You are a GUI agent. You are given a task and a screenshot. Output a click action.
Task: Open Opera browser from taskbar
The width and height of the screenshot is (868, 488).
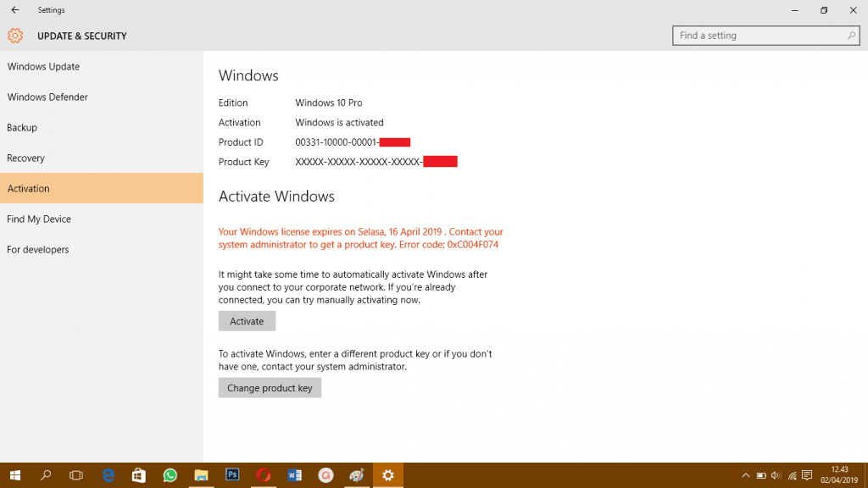tap(264, 475)
